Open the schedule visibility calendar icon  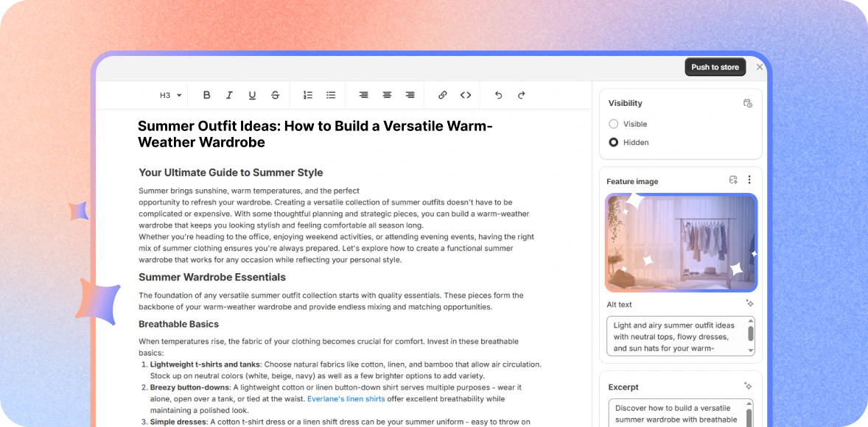748,103
